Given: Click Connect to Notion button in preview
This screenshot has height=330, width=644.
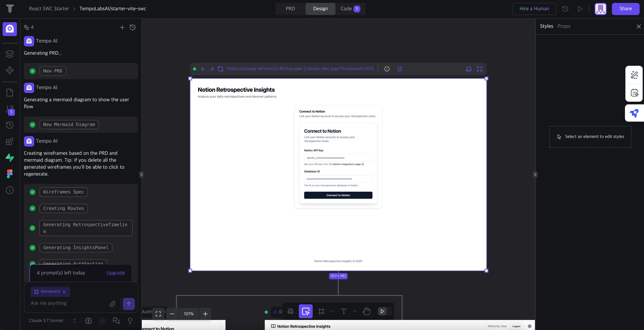Looking at the screenshot, I should click(338, 195).
